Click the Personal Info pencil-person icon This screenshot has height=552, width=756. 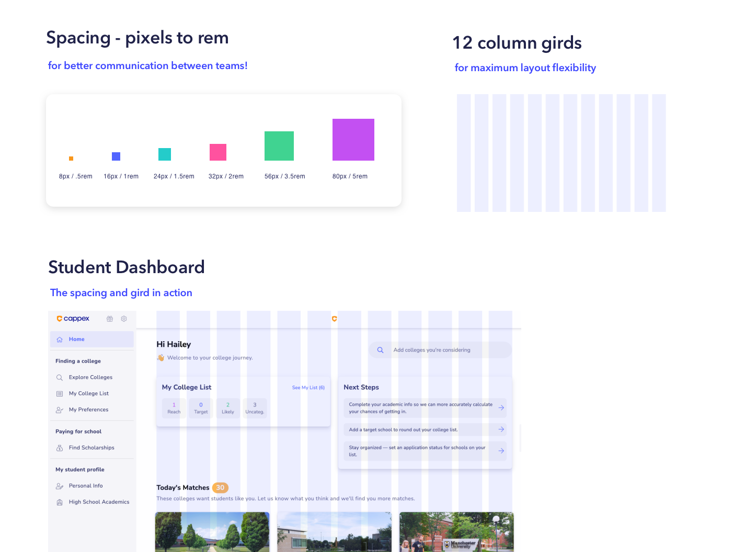(60, 486)
